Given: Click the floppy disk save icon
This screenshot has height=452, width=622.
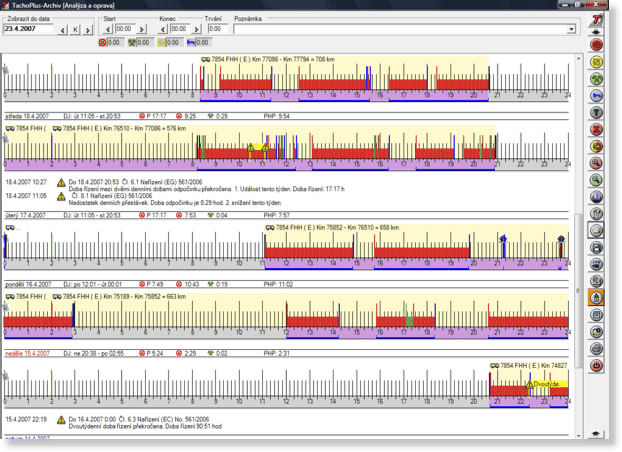Looking at the screenshot, I should (x=596, y=248).
